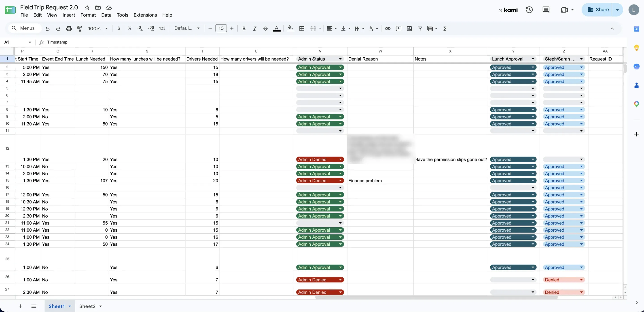Start a video call camera icon

(x=564, y=10)
